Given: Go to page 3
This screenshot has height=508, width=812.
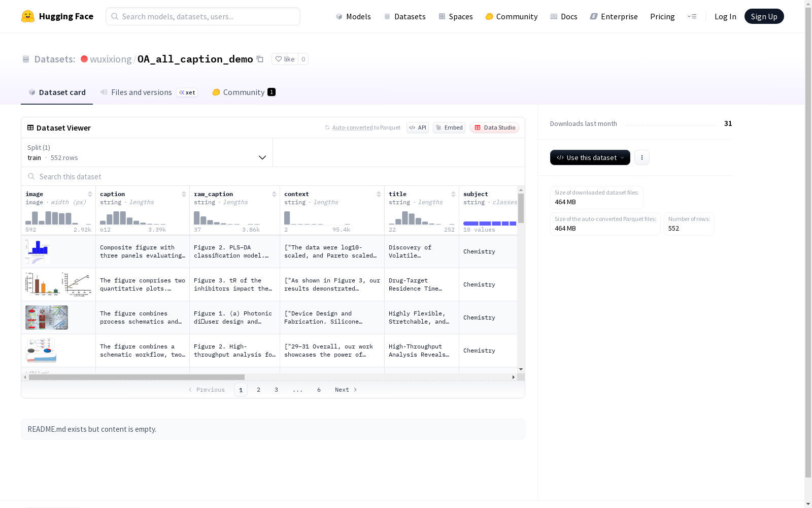Looking at the screenshot, I should coord(276,390).
